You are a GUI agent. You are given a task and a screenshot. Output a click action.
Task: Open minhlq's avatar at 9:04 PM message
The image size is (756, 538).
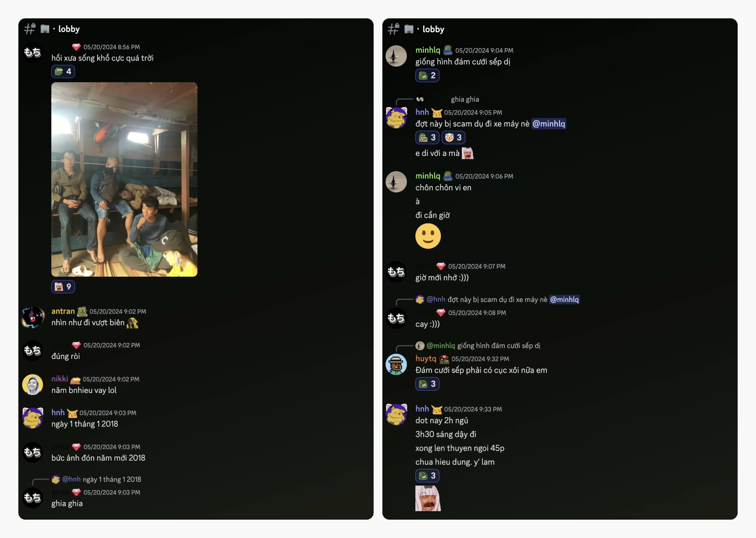click(x=396, y=56)
